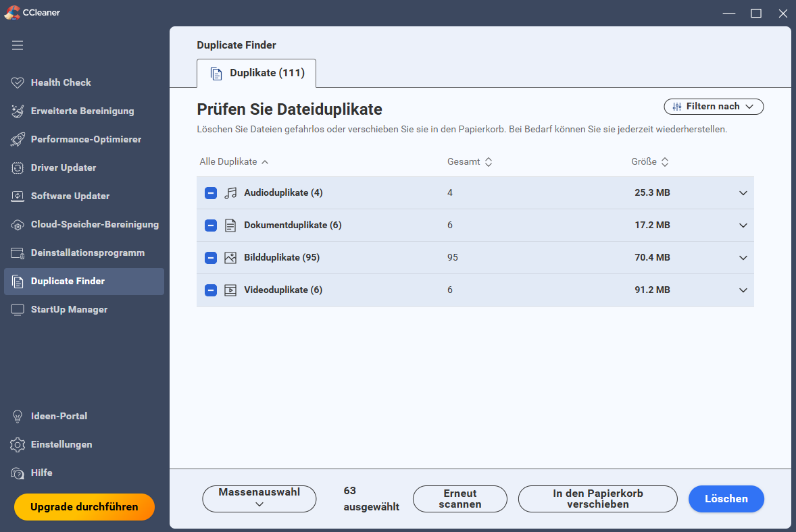Image resolution: width=796 pixels, height=532 pixels.
Task: Sort by the Größe column header
Action: [x=649, y=162]
